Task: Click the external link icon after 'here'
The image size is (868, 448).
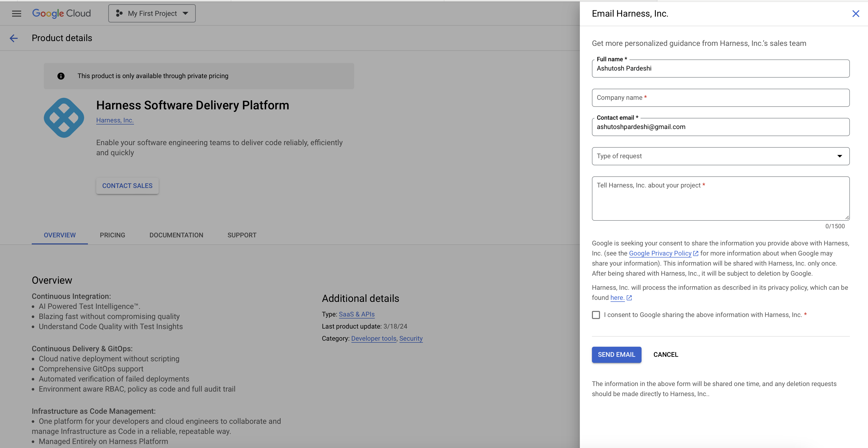Action: [x=629, y=298]
